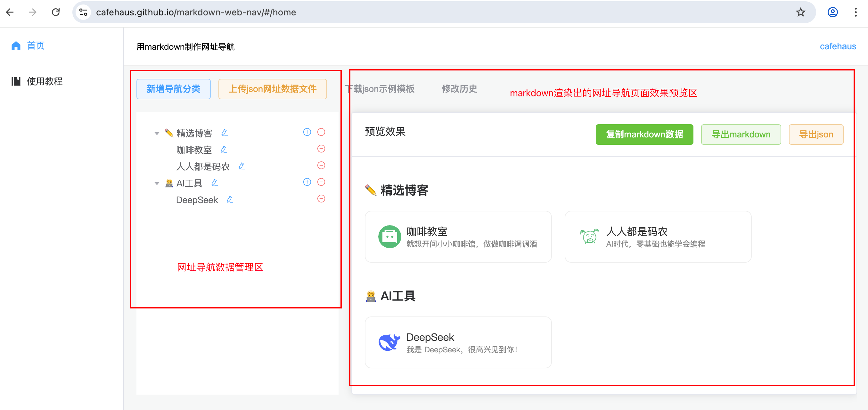Delete DeepSeek with its minus icon
Viewport: 868px width, 410px height.
tap(321, 198)
